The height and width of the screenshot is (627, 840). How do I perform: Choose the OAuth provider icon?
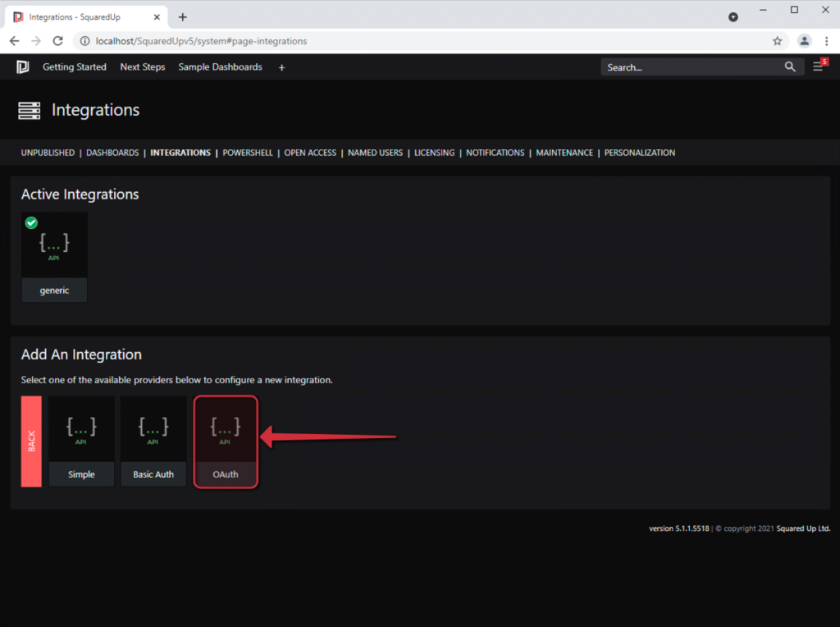pos(226,428)
